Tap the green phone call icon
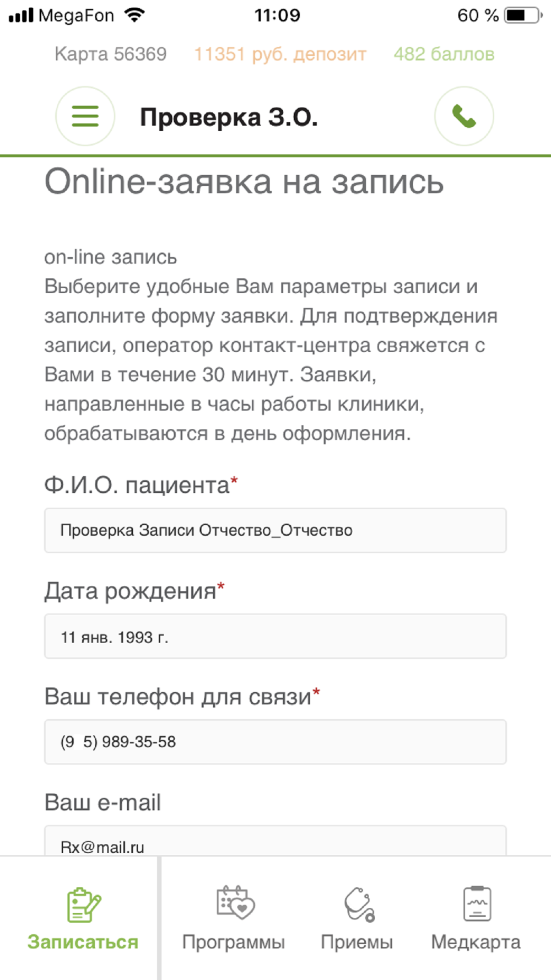The height and width of the screenshot is (980, 551). [464, 116]
